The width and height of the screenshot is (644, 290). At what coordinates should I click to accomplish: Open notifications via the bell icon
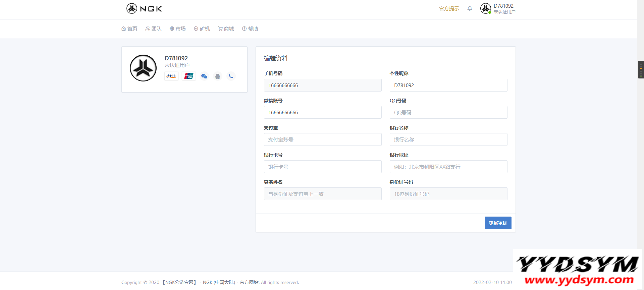tap(470, 9)
